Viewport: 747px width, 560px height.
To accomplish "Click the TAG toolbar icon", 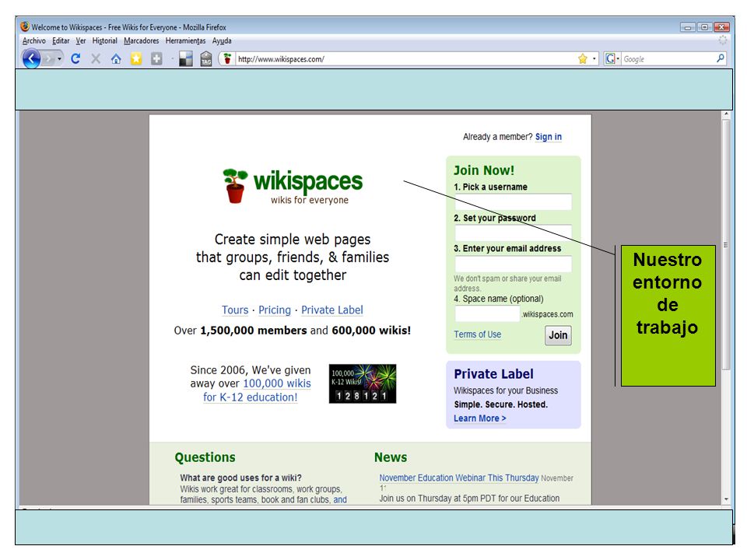I will click(205, 58).
